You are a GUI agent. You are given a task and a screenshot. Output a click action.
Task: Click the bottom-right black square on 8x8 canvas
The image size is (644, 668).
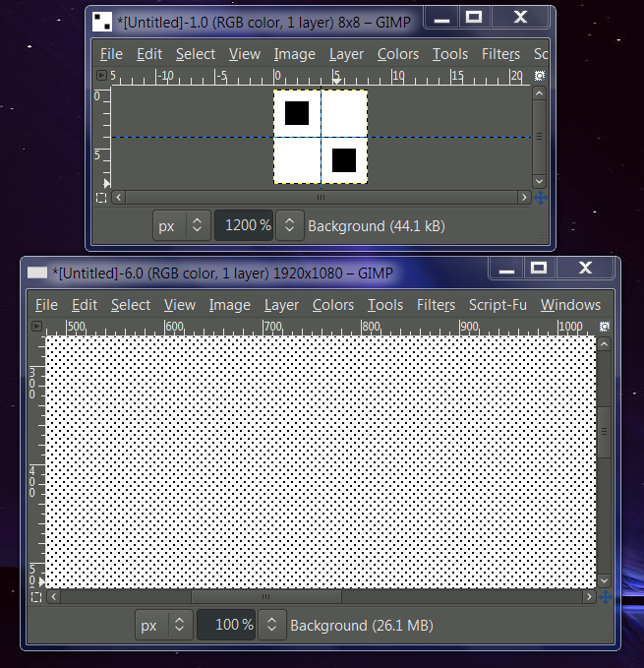[344, 160]
